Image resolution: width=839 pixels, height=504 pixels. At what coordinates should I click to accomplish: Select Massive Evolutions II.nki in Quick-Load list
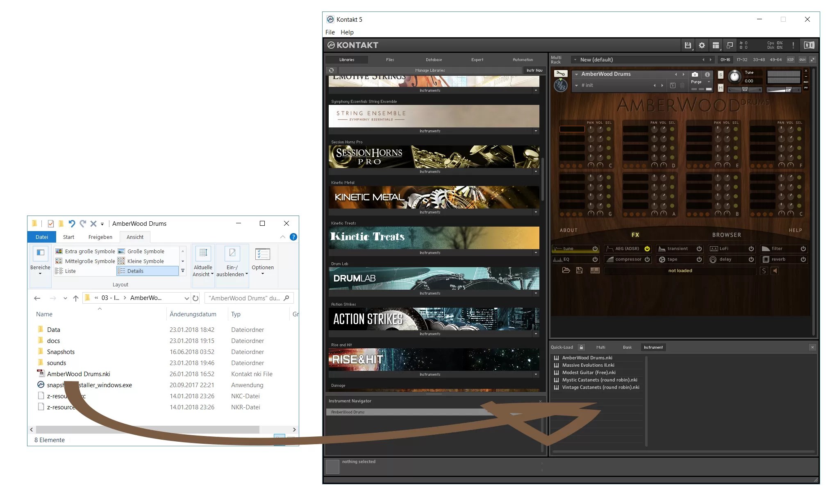(589, 365)
